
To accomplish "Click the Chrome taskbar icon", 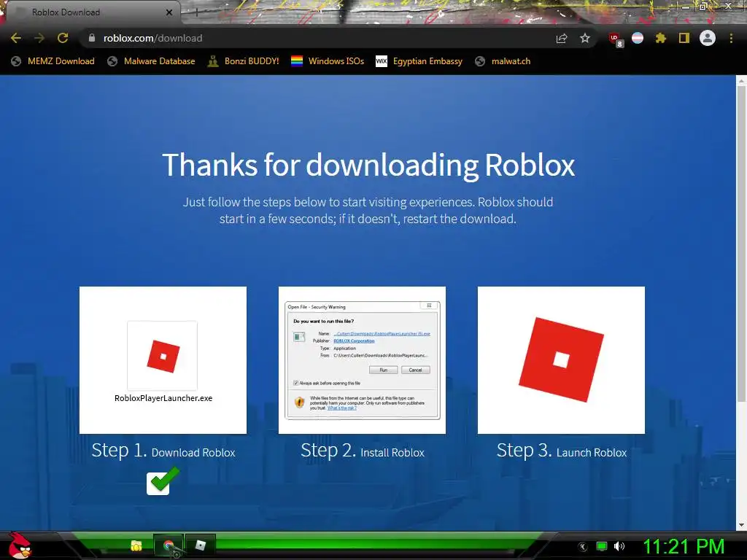I will click(x=169, y=545).
